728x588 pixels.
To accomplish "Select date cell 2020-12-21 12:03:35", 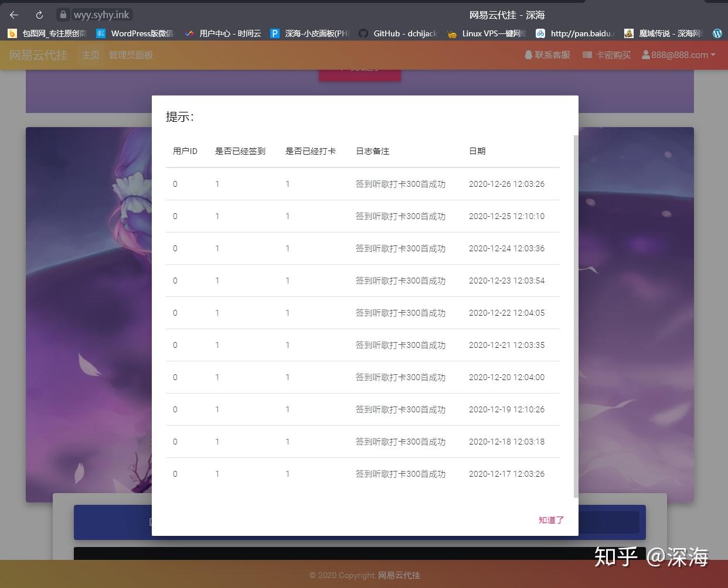I will pyautogui.click(x=507, y=345).
